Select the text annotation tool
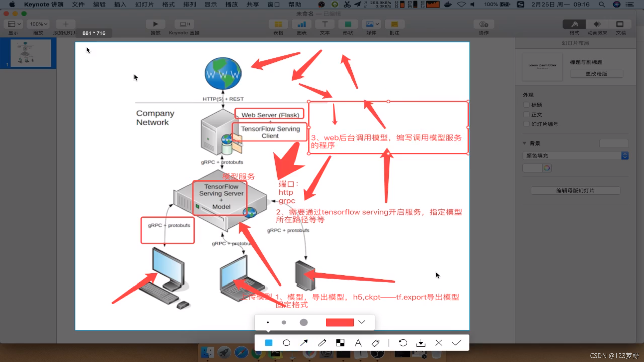This screenshot has height=362, width=644. (358, 343)
